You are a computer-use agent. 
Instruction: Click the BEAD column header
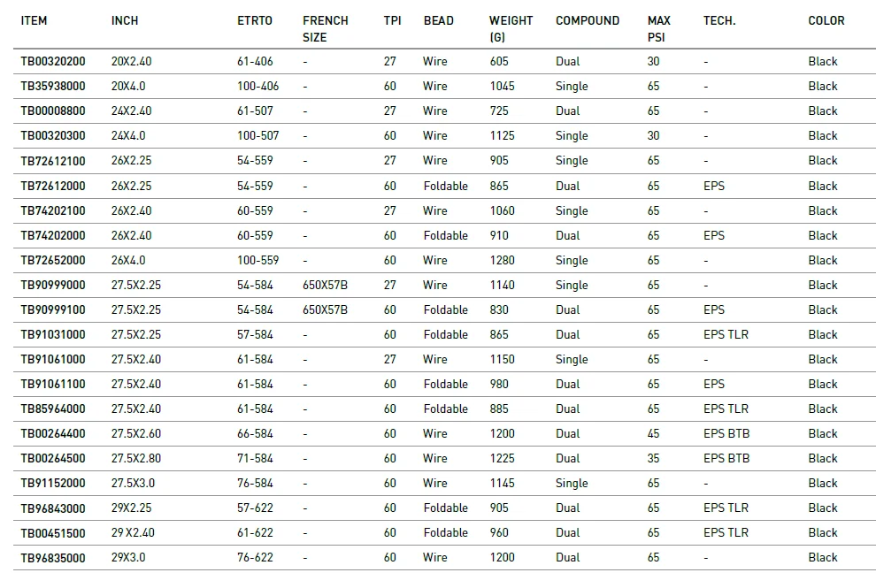point(438,20)
